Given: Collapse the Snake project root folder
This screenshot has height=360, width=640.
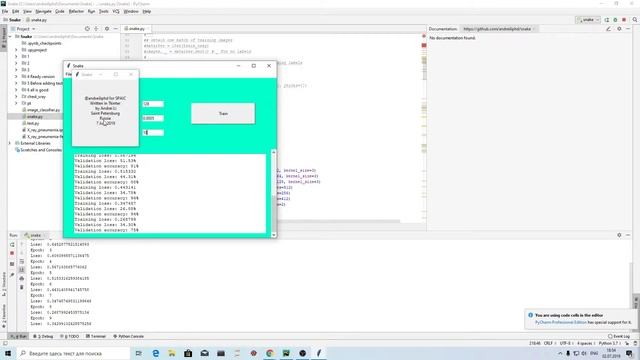Looking at the screenshot, I should [10, 37].
